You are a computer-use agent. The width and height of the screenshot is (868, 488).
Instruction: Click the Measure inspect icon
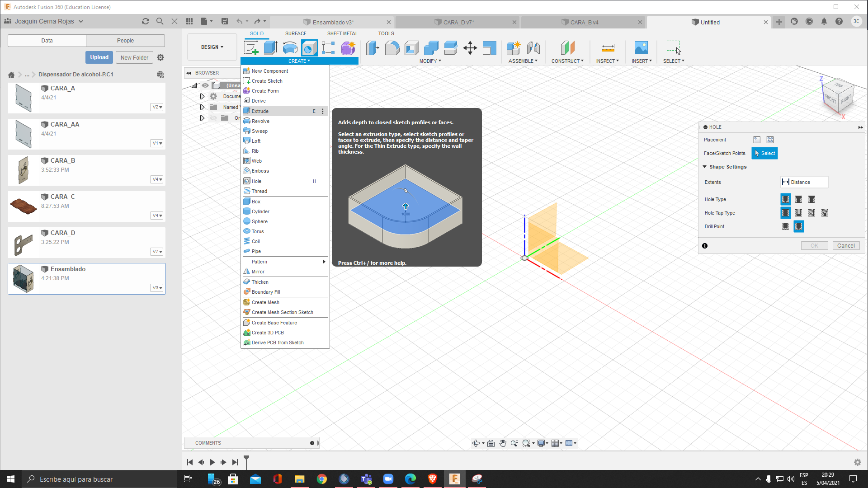tap(608, 47)
